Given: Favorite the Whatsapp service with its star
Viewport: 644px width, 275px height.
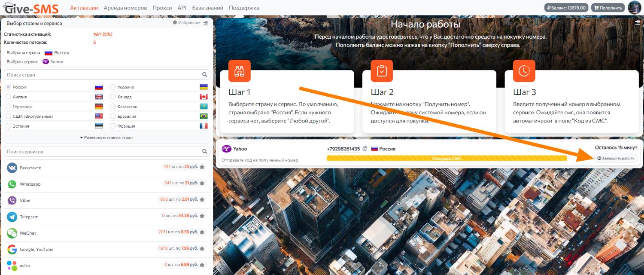Looking at the screenshot, I should 202,183.
